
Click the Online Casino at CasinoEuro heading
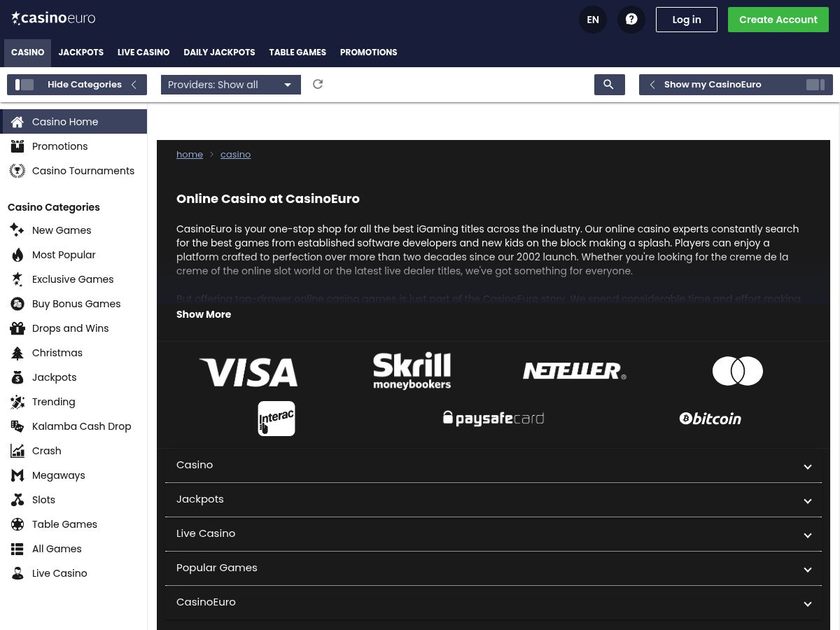[x=268, y=199]
